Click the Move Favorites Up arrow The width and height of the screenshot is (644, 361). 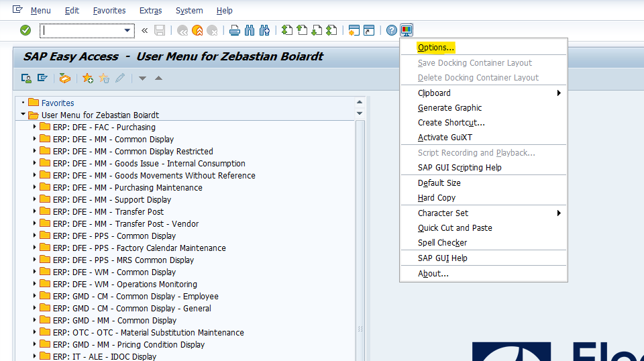[x=158, y=78]
